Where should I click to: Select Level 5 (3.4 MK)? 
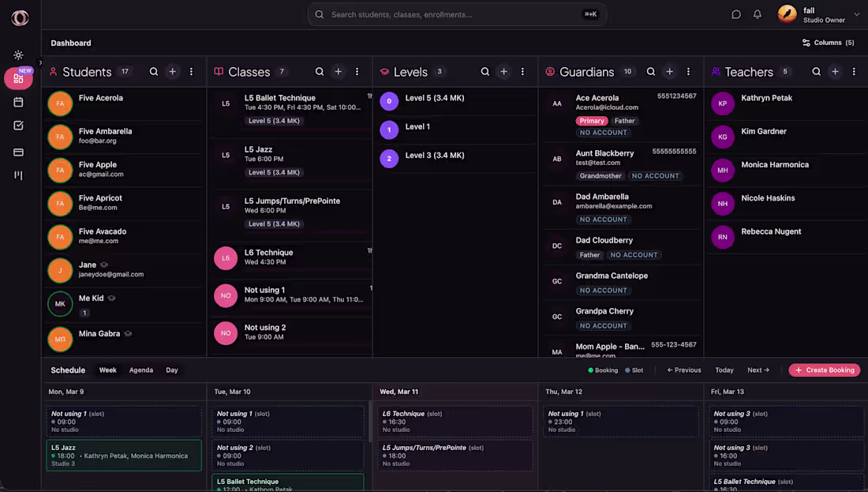455,101
